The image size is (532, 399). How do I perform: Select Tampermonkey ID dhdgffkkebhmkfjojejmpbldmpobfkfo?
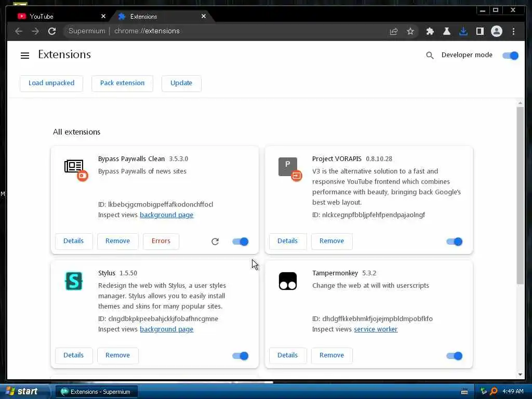pos(377,319)
